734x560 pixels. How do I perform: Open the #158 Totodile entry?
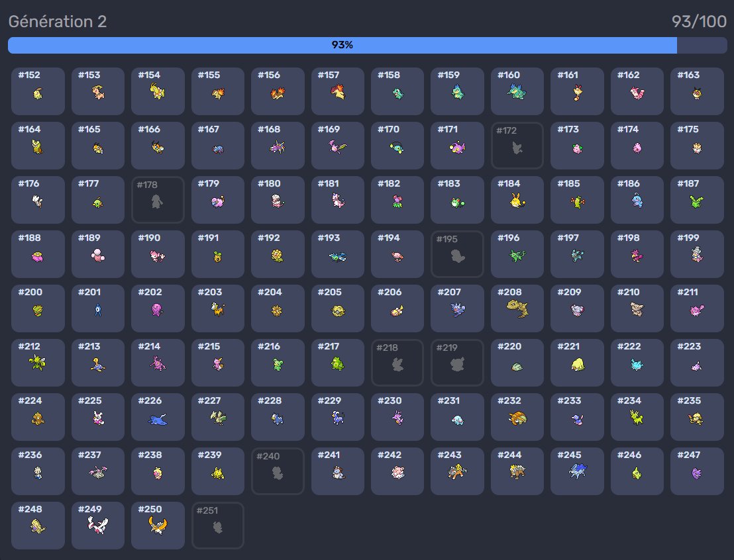pos(397,91)
